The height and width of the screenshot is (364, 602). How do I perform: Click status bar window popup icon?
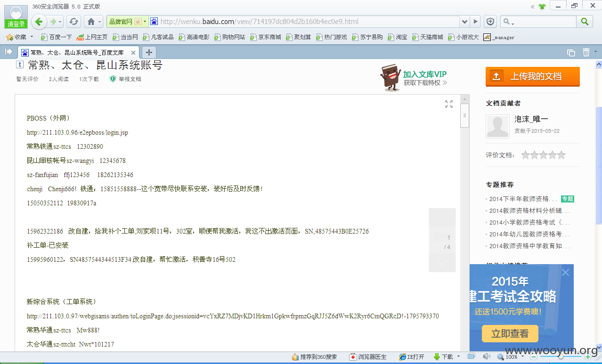472,357
